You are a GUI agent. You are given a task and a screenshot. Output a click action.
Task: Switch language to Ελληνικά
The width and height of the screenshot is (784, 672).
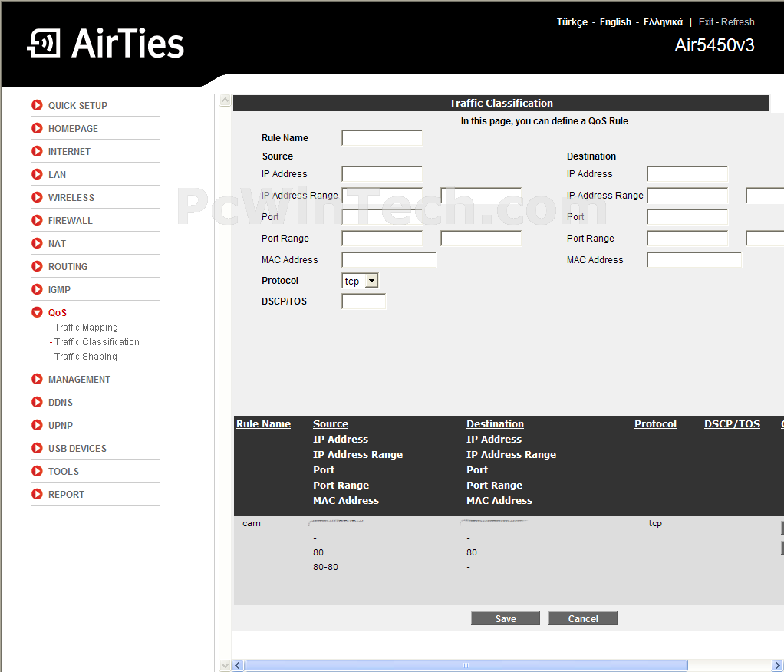click(663, 22)
